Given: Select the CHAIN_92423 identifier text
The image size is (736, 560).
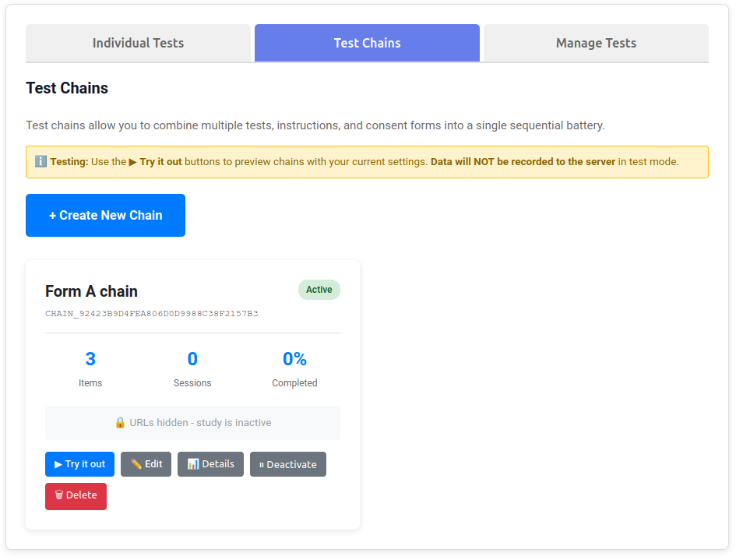Looking at the screenshot, I should (153, 313).
